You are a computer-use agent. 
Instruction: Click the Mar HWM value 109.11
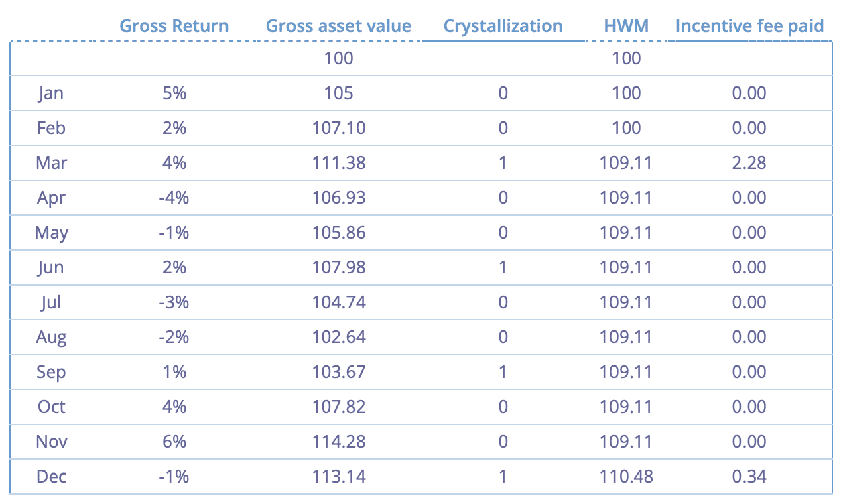pyautogui.click(x=627, y=163)
